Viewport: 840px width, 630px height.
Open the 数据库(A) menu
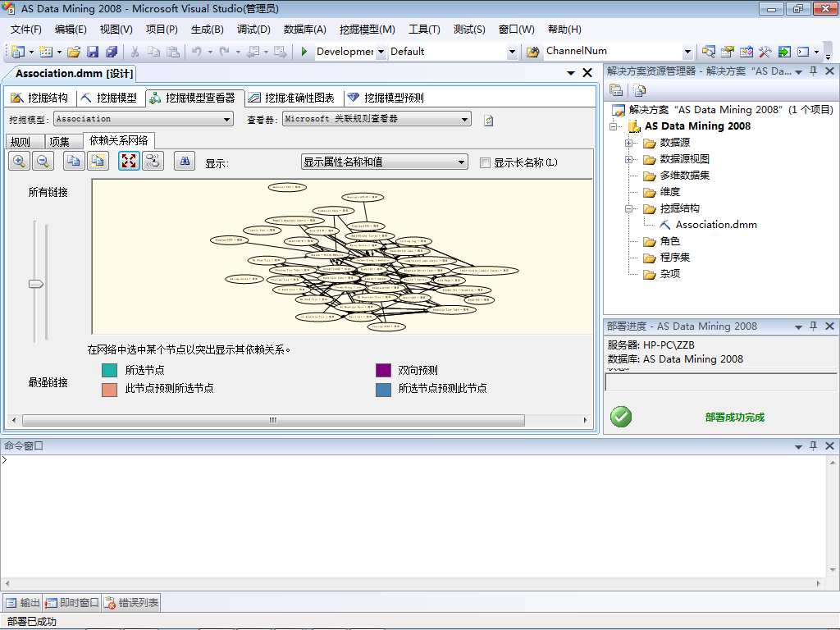coord(305,30)
